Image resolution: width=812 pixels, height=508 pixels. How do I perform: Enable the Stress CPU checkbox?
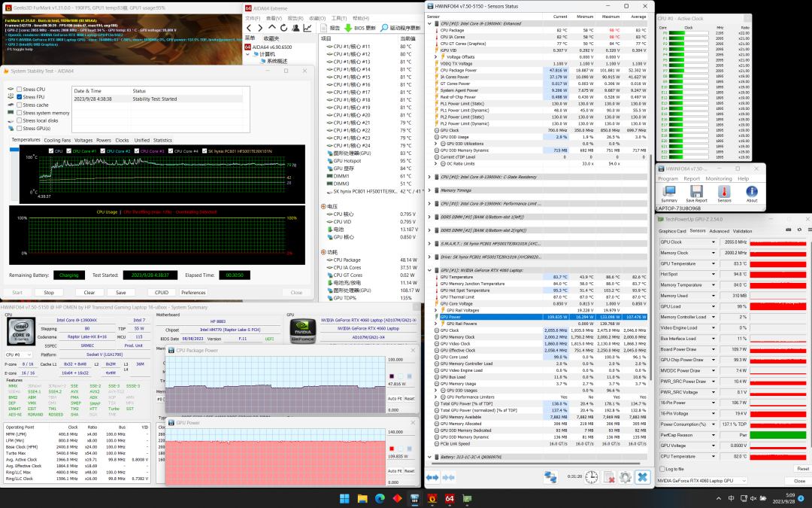point(20,90)
